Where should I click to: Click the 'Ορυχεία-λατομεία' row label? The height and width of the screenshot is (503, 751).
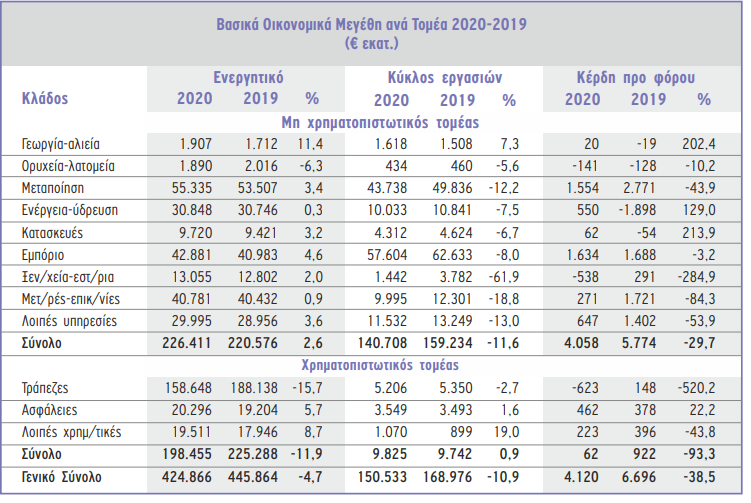click(x=68, y=165)
